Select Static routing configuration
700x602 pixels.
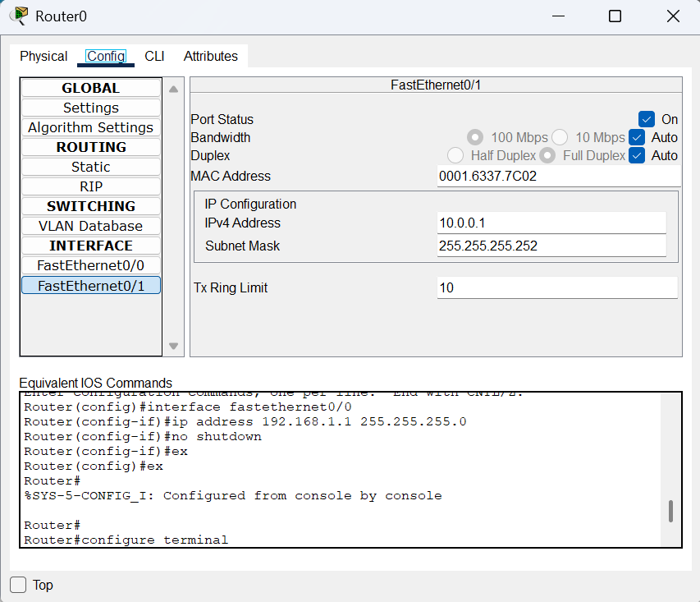[x=91, y=167]
